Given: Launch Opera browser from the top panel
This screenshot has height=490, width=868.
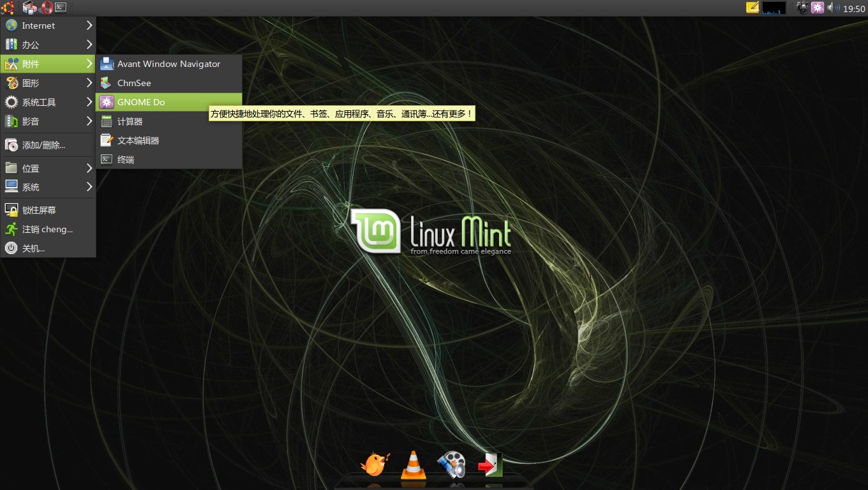Looking at the screenshot, I should [x=45, y=8].
